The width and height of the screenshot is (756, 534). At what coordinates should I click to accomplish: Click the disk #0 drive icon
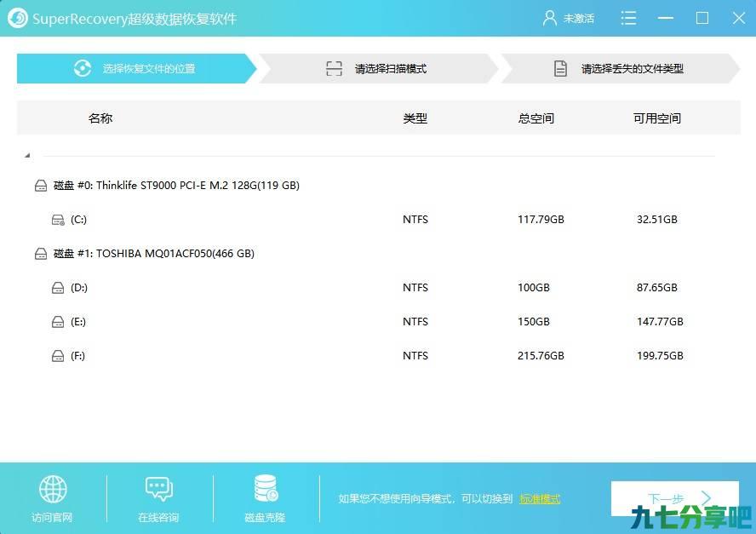coord(41,186)
